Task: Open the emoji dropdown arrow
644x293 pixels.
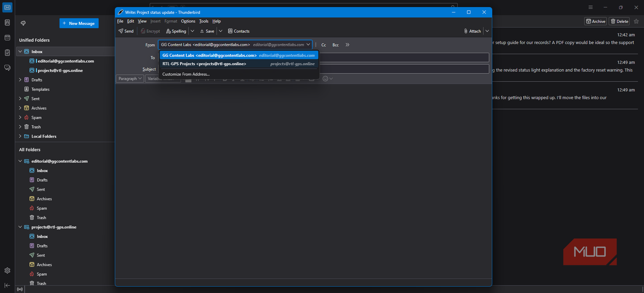Action: 331,79
